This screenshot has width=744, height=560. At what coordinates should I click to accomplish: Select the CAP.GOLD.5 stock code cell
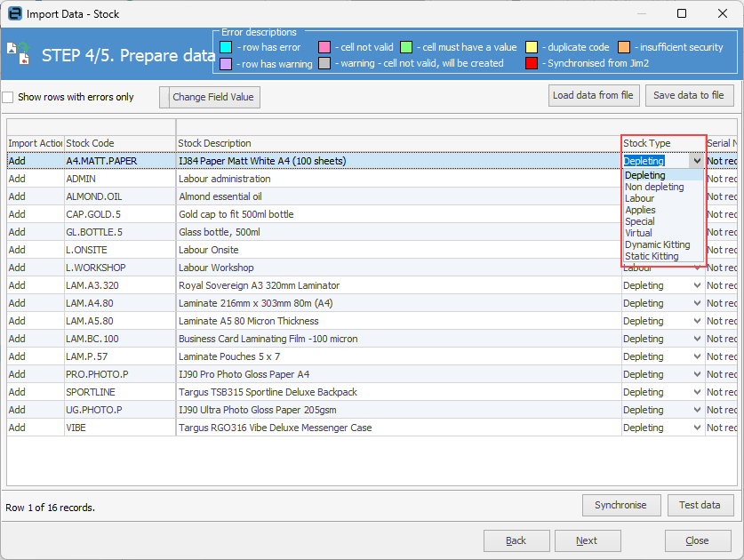120,214
